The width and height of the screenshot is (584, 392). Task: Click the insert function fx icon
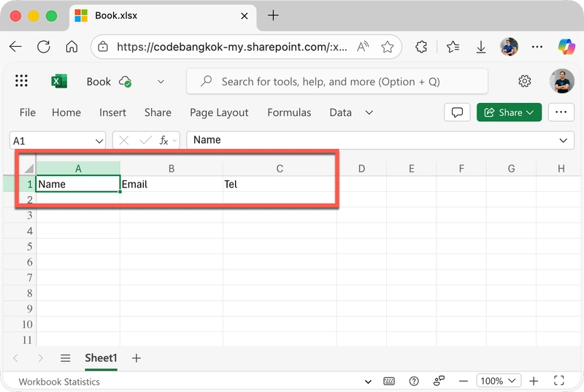(164, 140)
